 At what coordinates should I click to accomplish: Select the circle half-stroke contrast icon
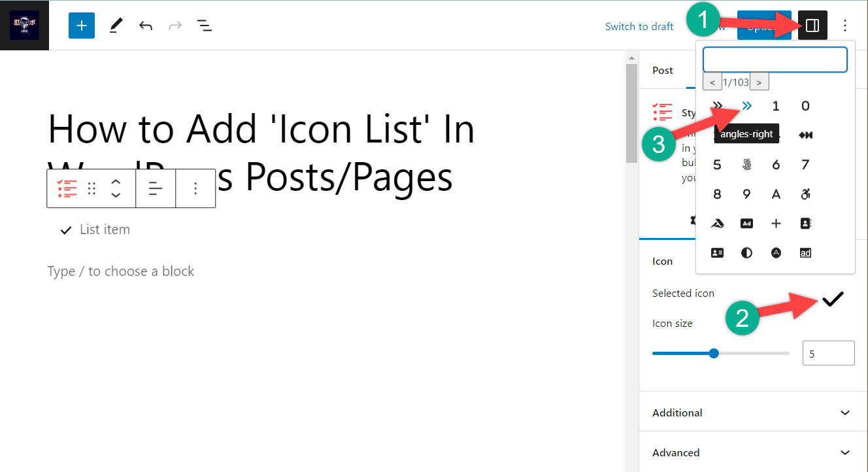pyautogui.click(x=746, y=253)
